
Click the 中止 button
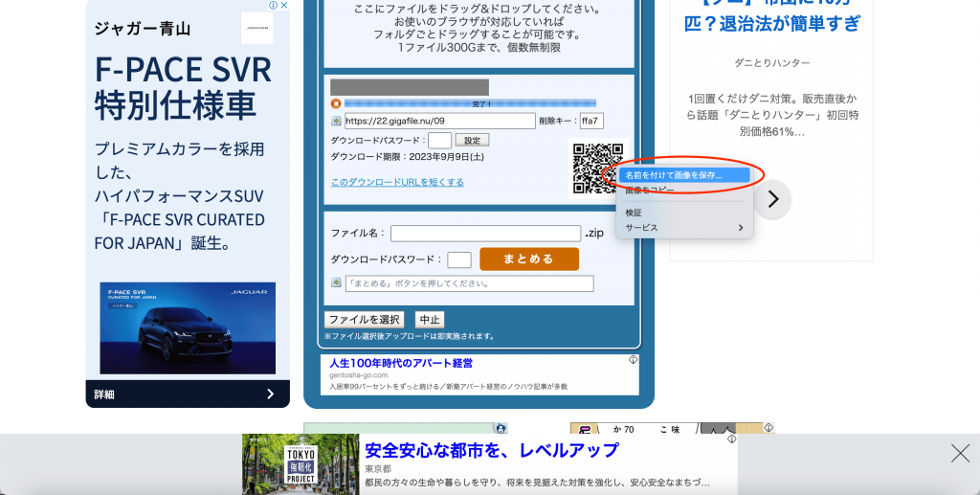click(430, 320)
